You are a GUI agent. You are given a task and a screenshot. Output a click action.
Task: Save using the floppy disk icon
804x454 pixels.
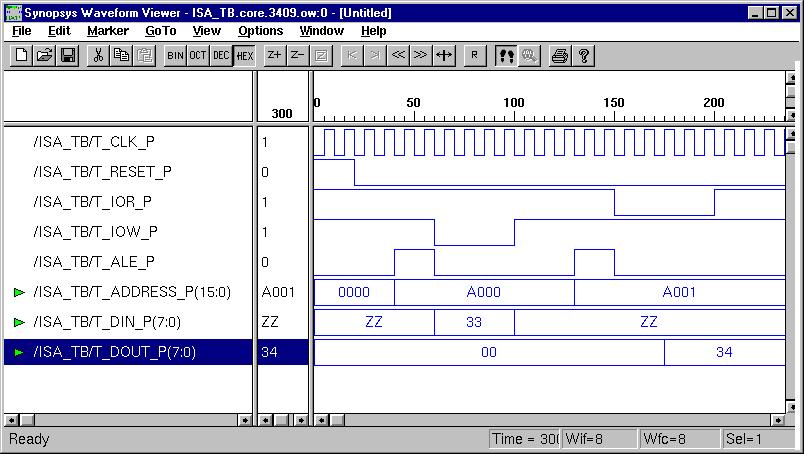tap(67, 55)
